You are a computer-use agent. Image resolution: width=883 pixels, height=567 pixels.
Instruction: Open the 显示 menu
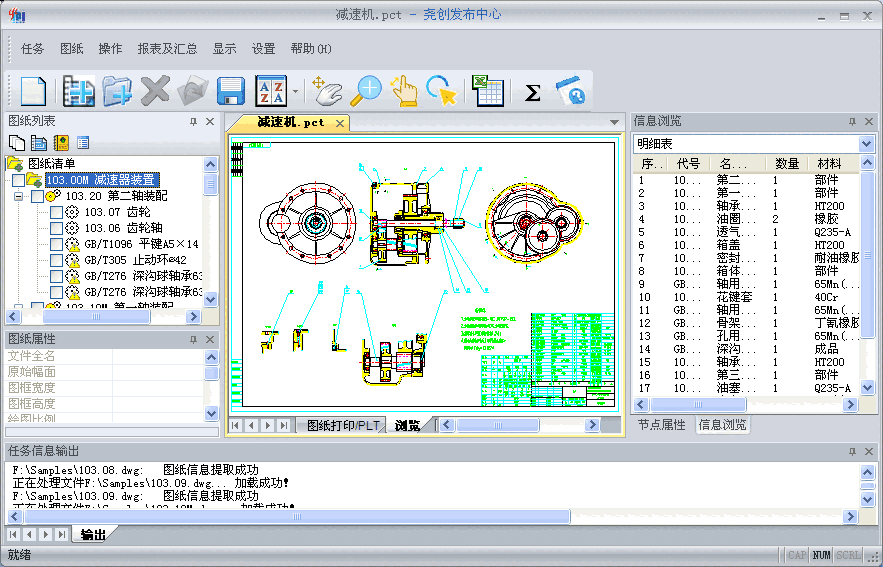coord(224,49)
